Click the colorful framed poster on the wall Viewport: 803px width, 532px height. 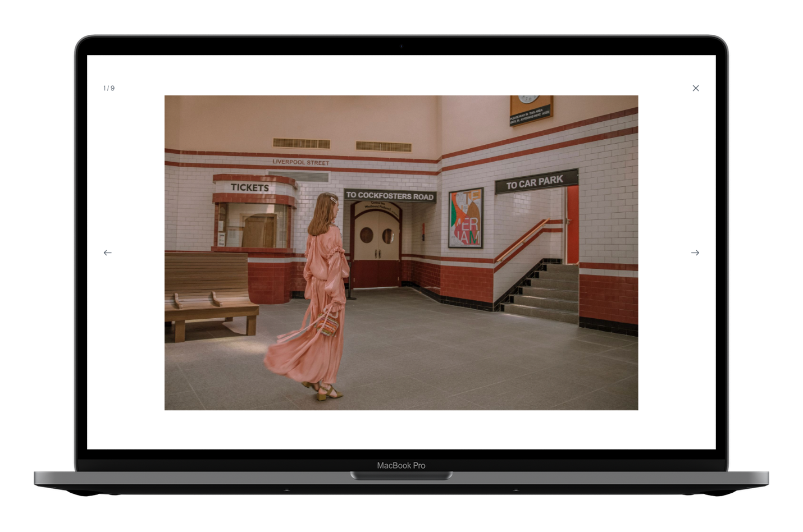(466, 218)
